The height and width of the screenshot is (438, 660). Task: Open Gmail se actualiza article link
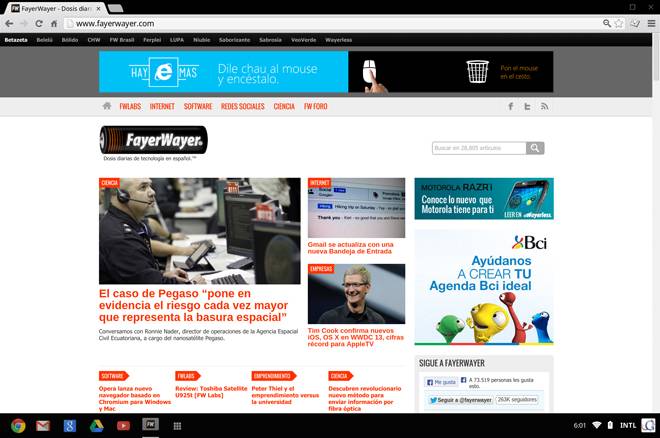point(351,248)
